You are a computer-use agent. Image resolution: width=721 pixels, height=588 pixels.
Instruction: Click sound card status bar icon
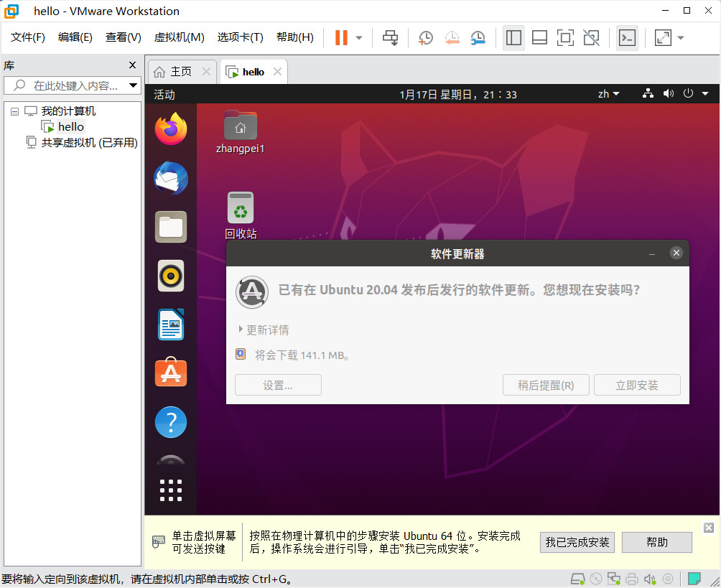point(650,579)
